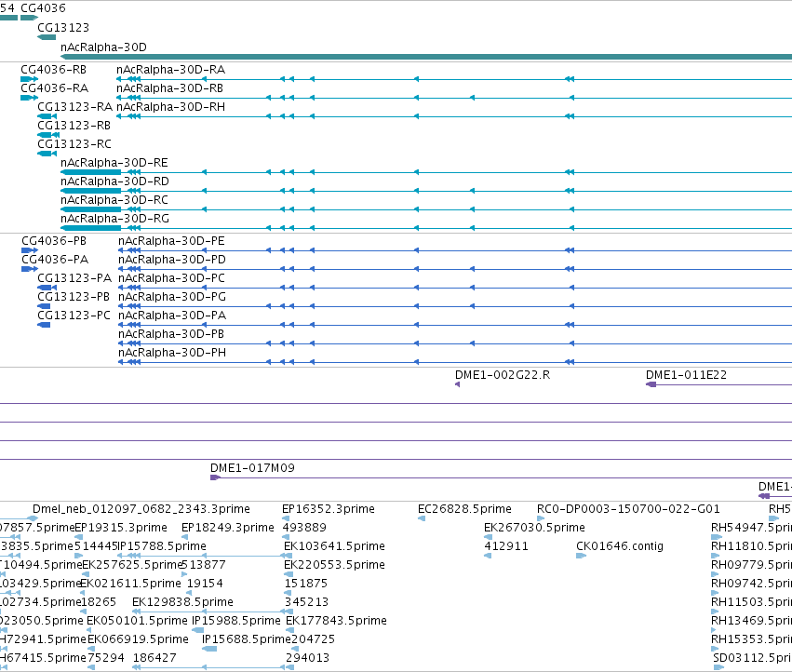Select EST IP15988.5prime
Image resolution: width=792 pixels, height=672 pixels.
click(235, 621)
